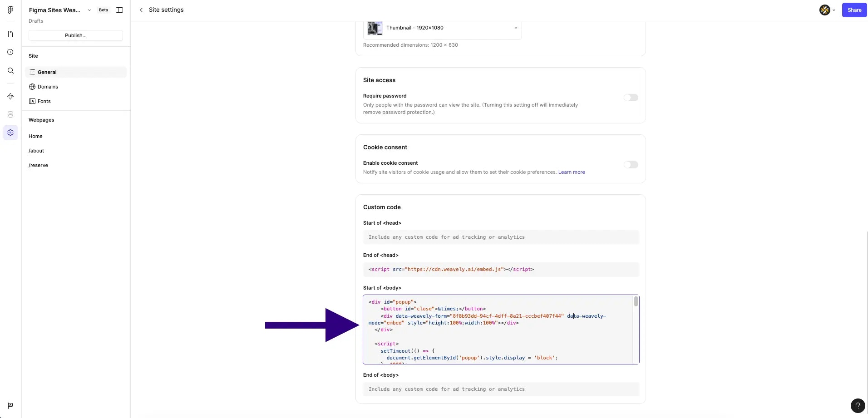Open the Site settings gear icon
The height and width of the screenshot is (418, 868).
10,133
